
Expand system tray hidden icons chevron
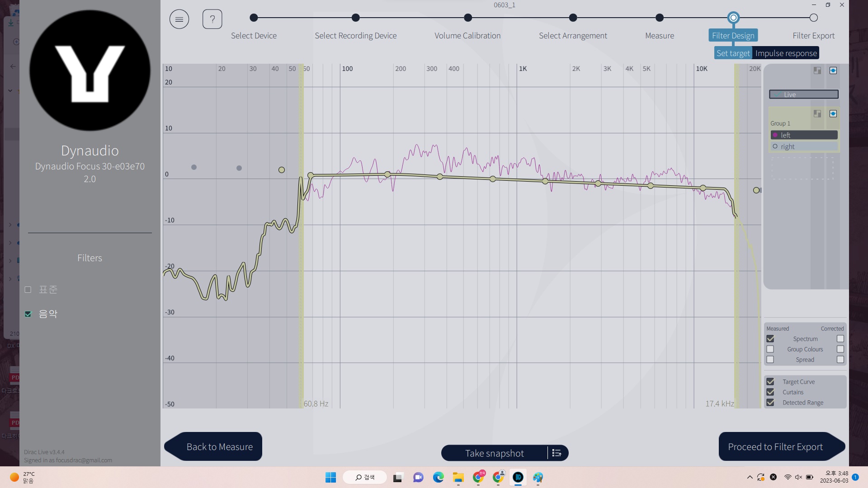point(750,477)
